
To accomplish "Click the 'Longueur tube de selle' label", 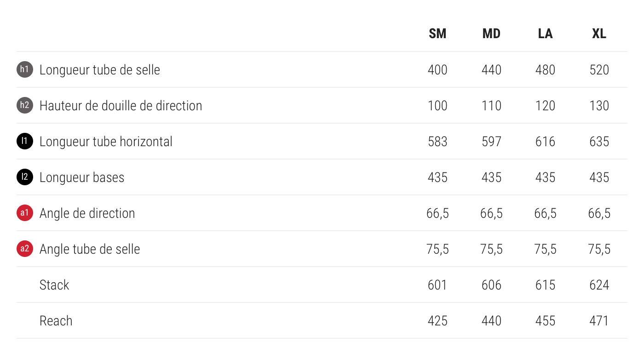I will [100, 70].
